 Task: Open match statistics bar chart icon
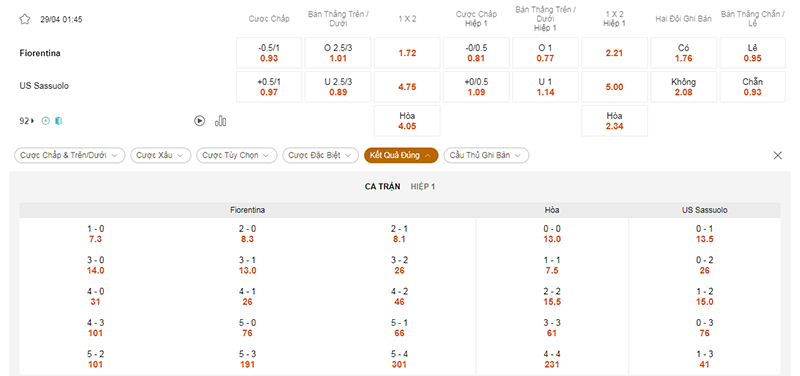pyautogui.click(x=220, y=121)
